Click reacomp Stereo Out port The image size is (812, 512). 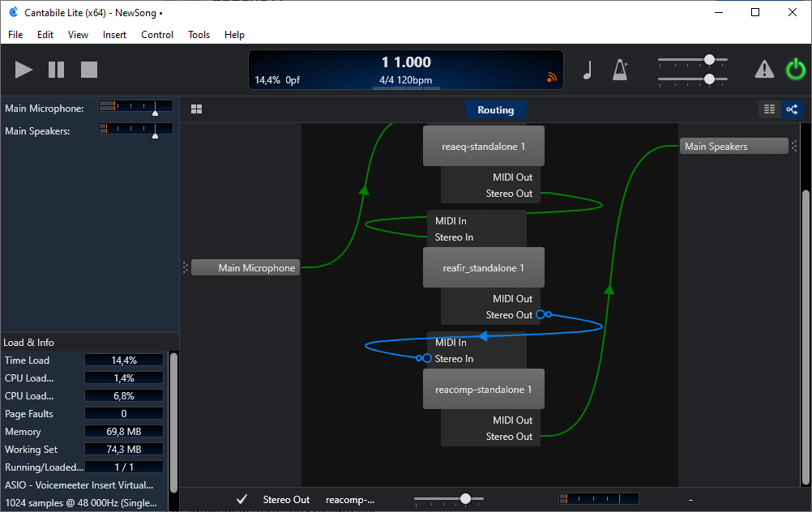pos(509,437)
